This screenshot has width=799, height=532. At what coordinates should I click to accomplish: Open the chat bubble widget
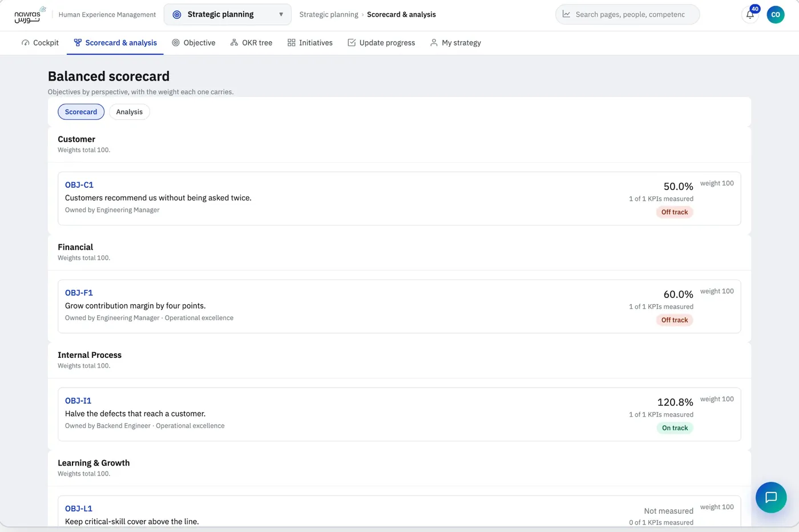coord(771,497)
